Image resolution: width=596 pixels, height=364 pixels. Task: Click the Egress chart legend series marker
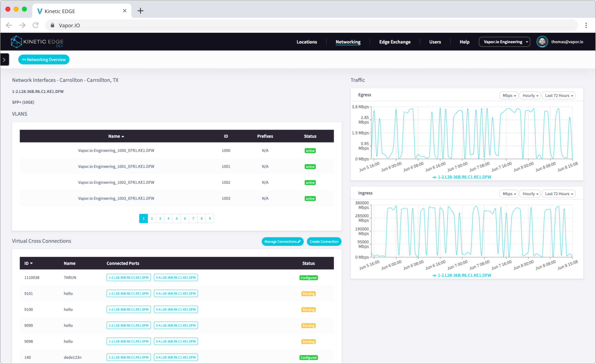click(434, 177)
